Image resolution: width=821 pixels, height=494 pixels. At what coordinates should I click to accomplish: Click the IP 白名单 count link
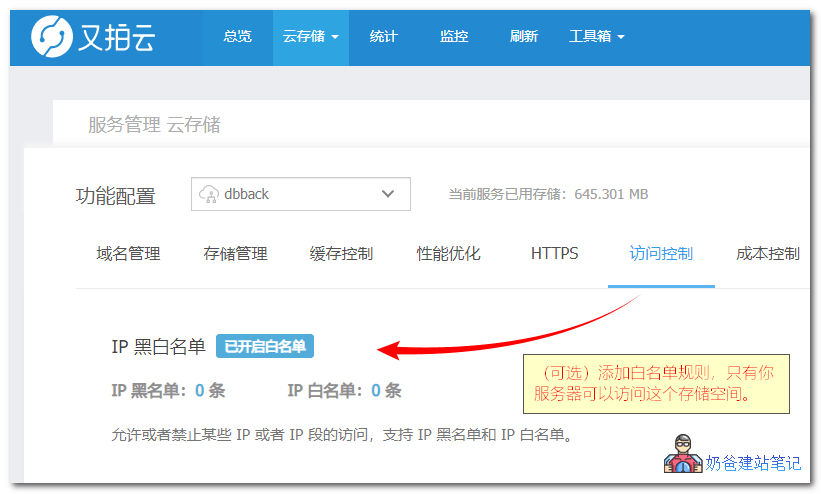(376, 390)
